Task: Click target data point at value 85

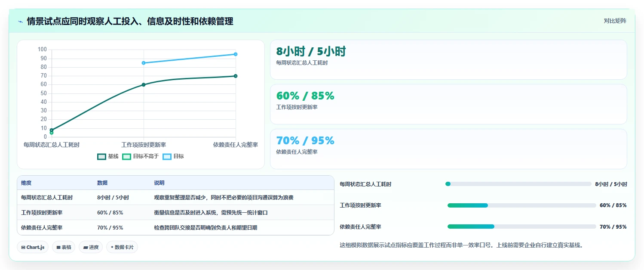Action: click(144, 63)
